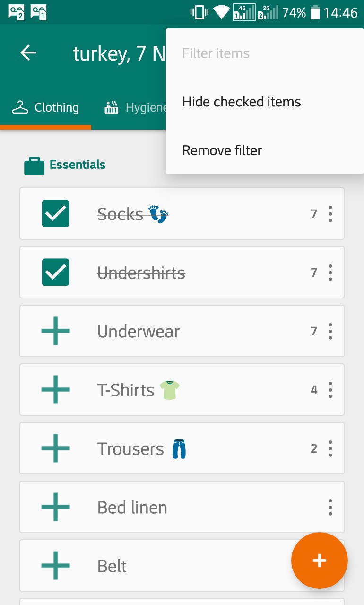The height and width of the screenshot is (605, 364).
Task: Tap the plus icon beside Belt
Action: pos(56,566)
